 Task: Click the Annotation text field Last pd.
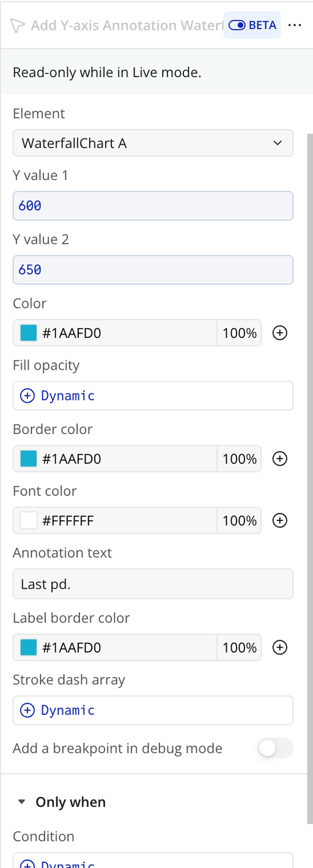point(153,584)
